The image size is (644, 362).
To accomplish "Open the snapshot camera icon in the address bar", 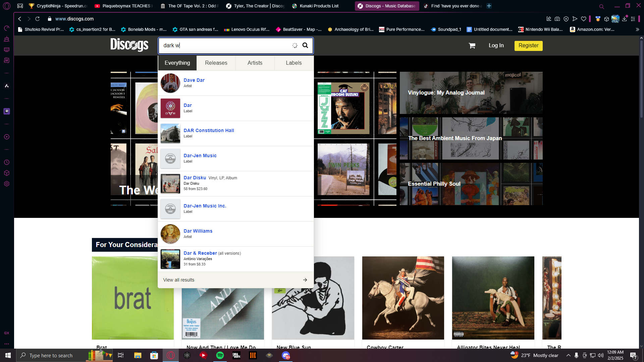I will (557, 19).
